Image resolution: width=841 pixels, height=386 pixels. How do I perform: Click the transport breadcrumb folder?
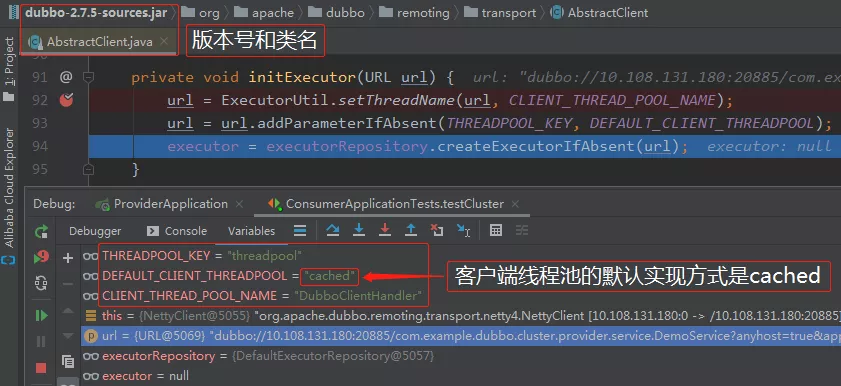tap(500, 12)
